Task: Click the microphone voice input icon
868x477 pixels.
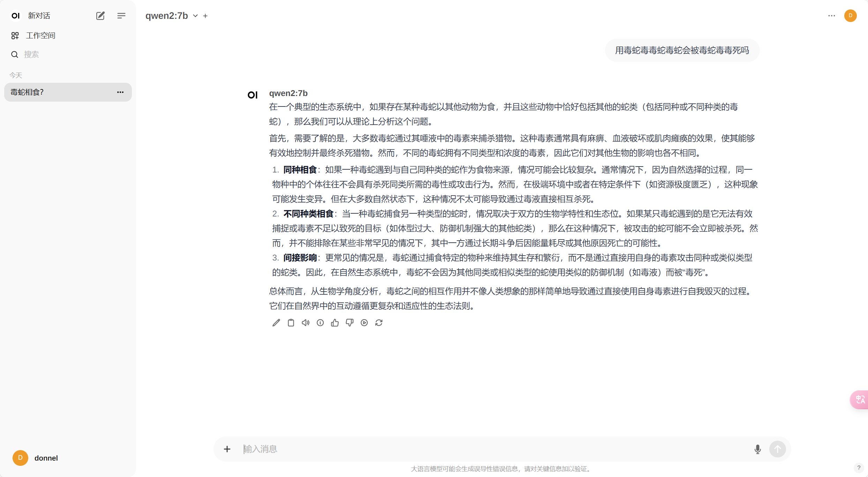Action: (757, 449)
